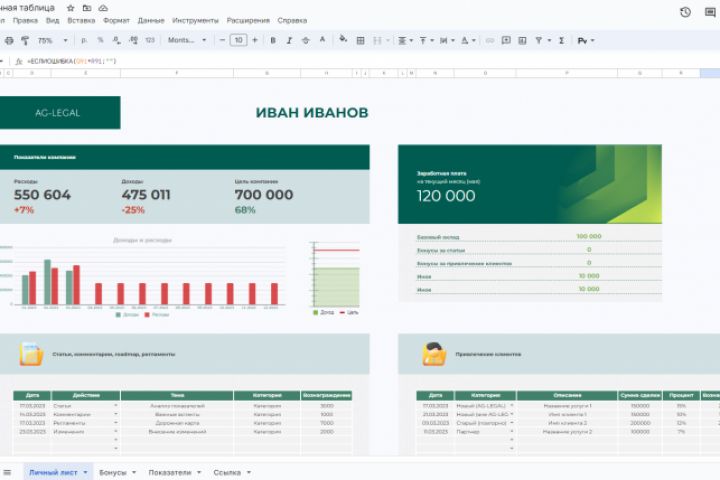The width and height of the screenshot is (720, 480).
Task: Select the 700 000 company goal value
Action: [x=264, y=195]
